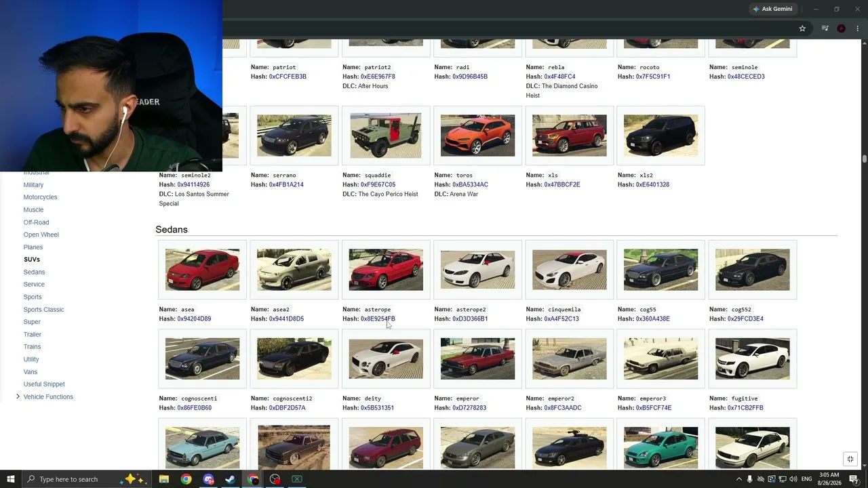Switch to the second Chrome taskbar window
The width and height of the screenshot is (868, 488).
[x=253, y=479]
